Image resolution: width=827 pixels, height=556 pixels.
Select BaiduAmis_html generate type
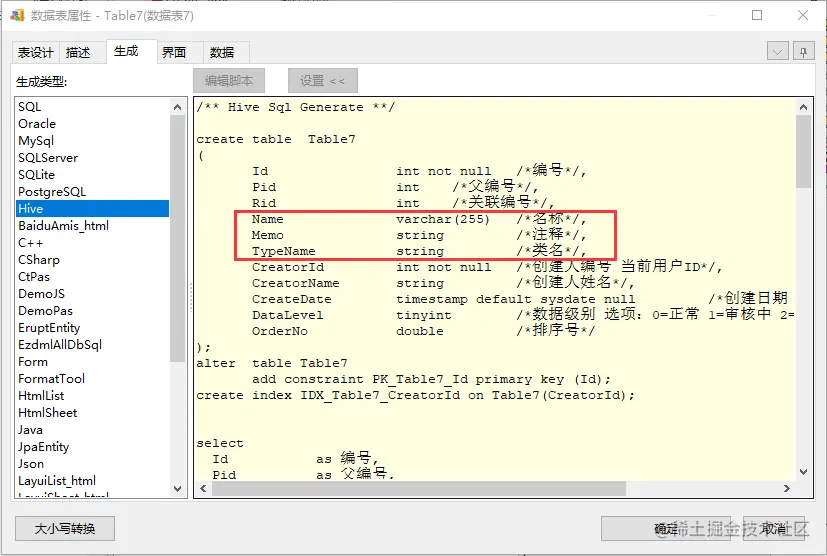pyautogui.click(x=92, y=226)
